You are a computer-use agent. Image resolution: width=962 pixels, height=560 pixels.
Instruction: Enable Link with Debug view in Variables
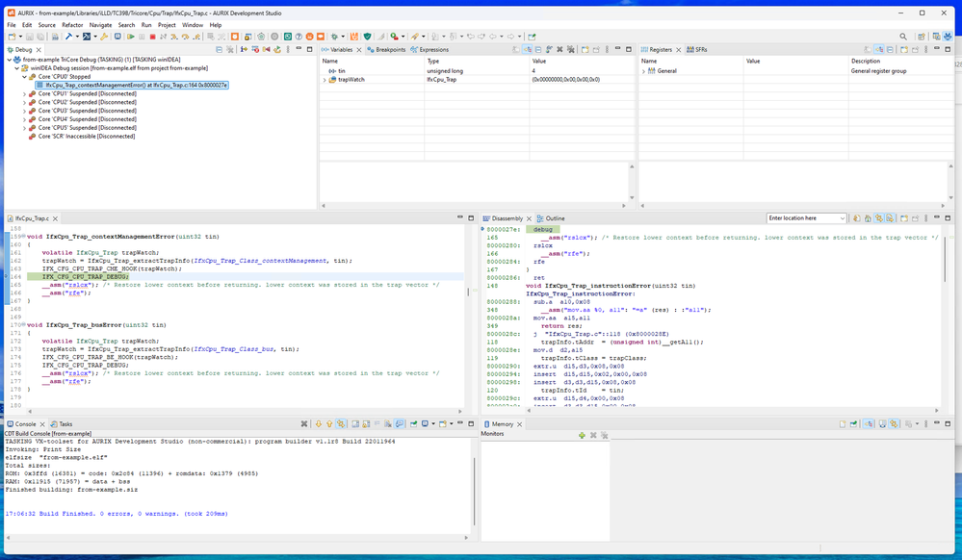(x=527, y=50)
